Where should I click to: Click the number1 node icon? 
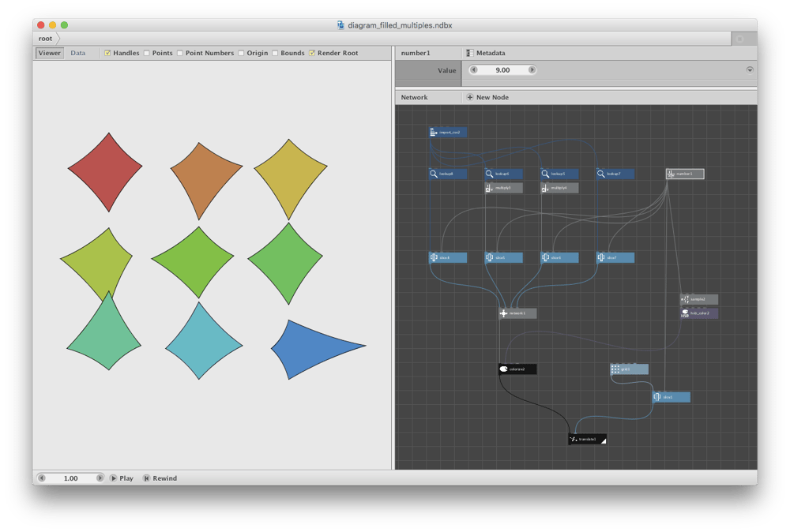coord(671,174)
